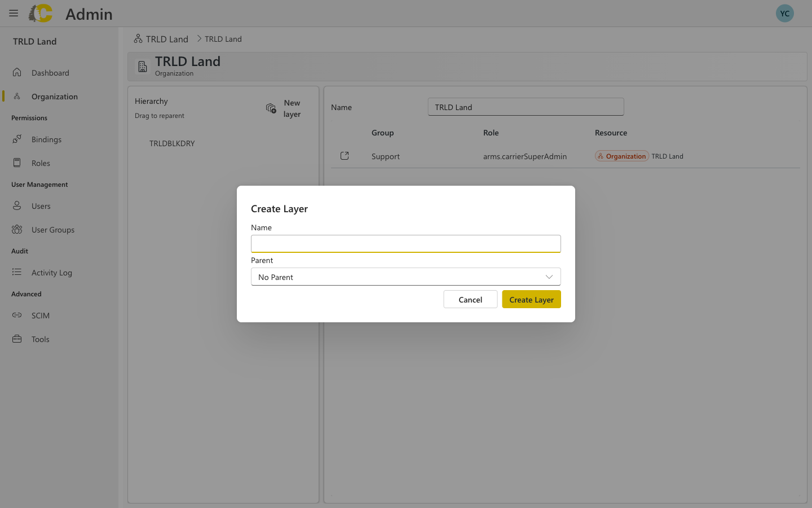The width and height of the screenshot is (812, 508).
Task: Click the Name input in Create Layer dialog
Action: click(x=405, y=243)
